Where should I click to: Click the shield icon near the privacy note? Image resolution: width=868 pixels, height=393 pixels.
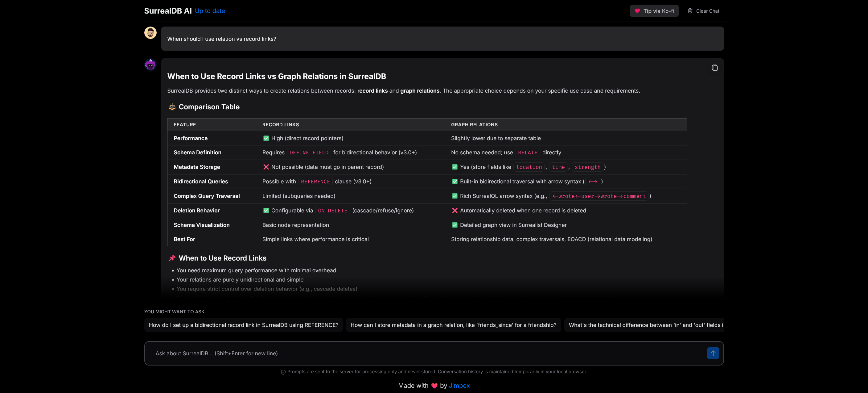(x=283, y=372)
